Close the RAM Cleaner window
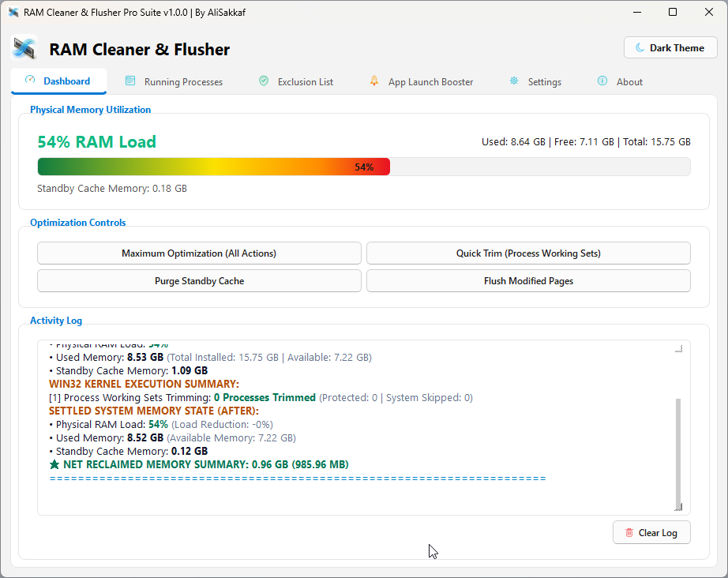The image size is (728, 578). coord(708,12)
